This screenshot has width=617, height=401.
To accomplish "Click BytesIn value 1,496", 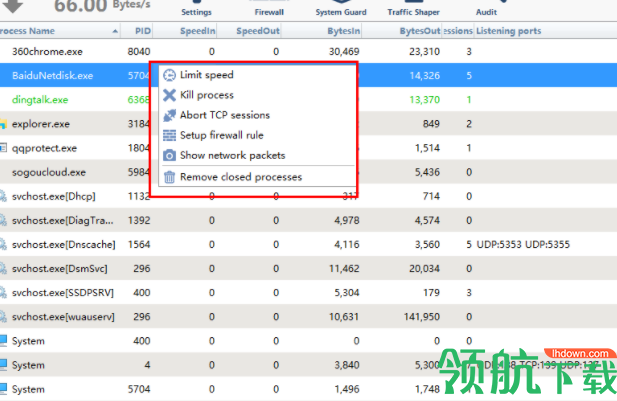I will 347,389.
